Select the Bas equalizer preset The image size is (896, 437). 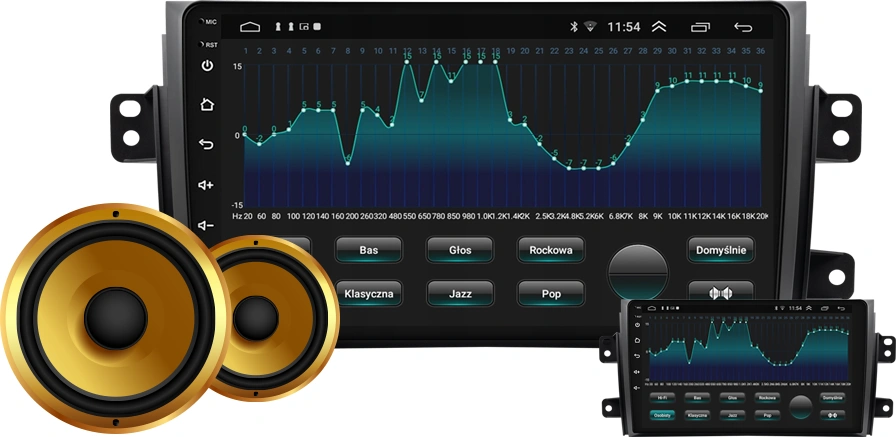[369, 250]
